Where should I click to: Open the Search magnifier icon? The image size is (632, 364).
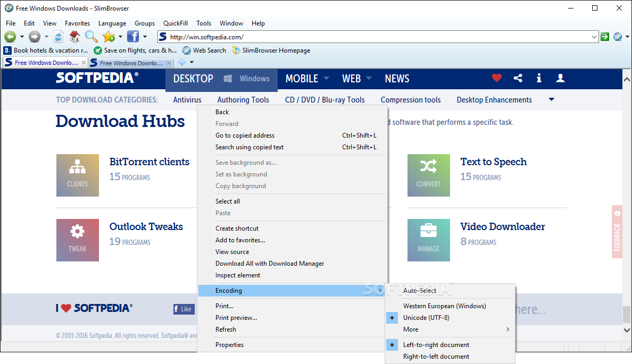(91, 37)
